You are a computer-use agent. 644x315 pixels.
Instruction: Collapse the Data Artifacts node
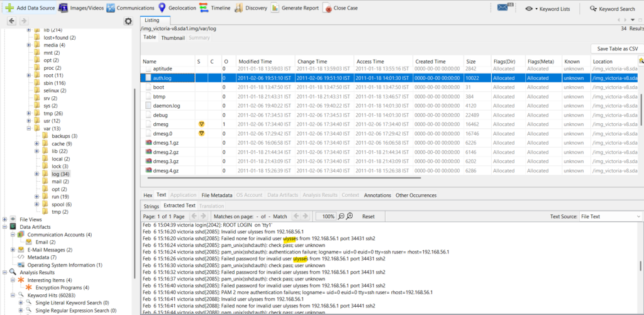coord(5,227)
